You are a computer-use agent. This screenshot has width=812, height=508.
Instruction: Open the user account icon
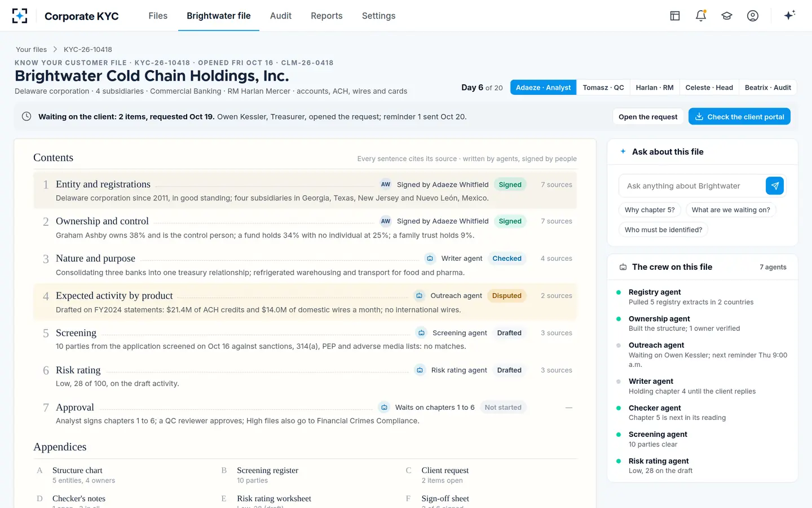coord(753,16)
